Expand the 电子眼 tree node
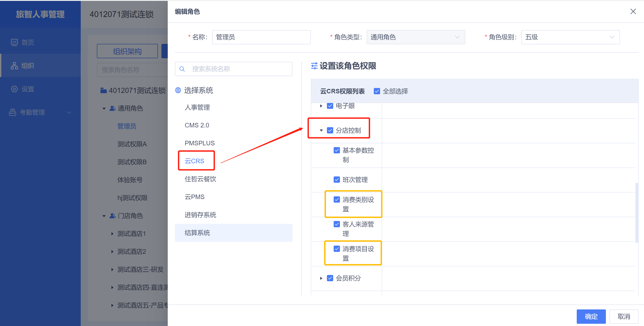The image size is (644, 326). click(321, 106)
